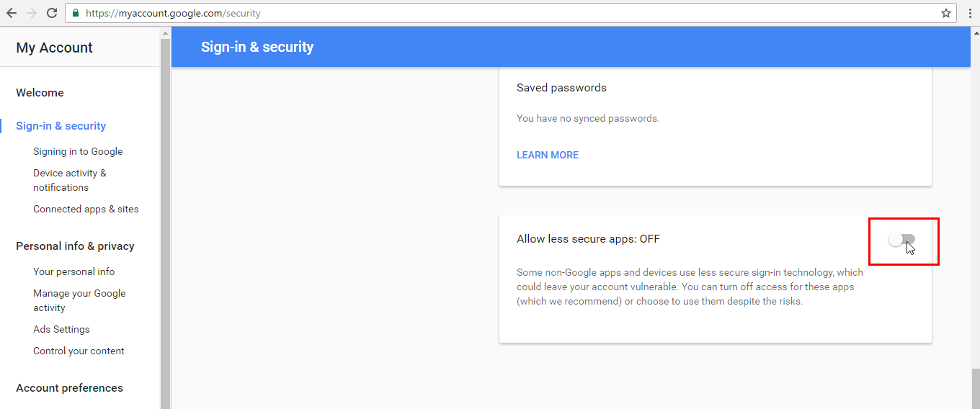Click the browser back arrow
The image size is (980, 409).
(x=12, y=13)
